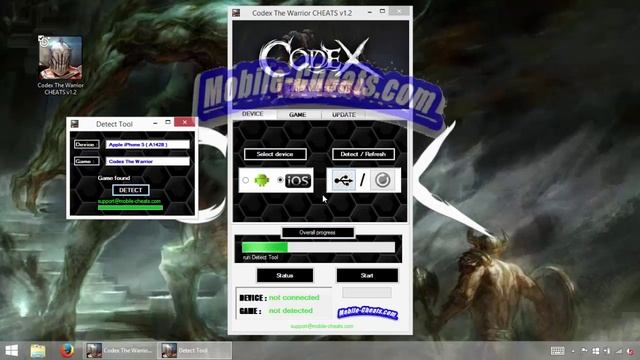Image resolution: width=640 pixels, height=360 pixels.
Task: Select the iOS radio button
Action: point(280,180)
